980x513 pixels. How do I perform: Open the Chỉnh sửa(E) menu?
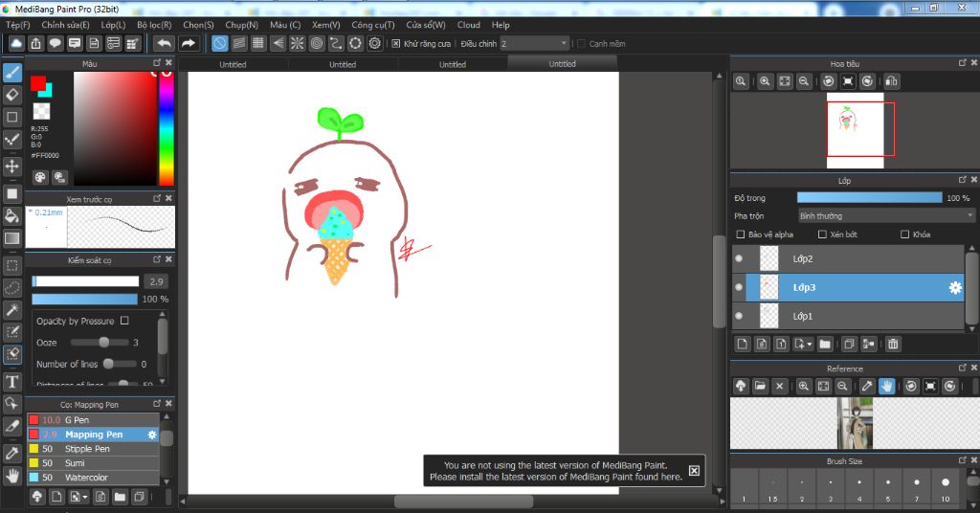(66, 25)
